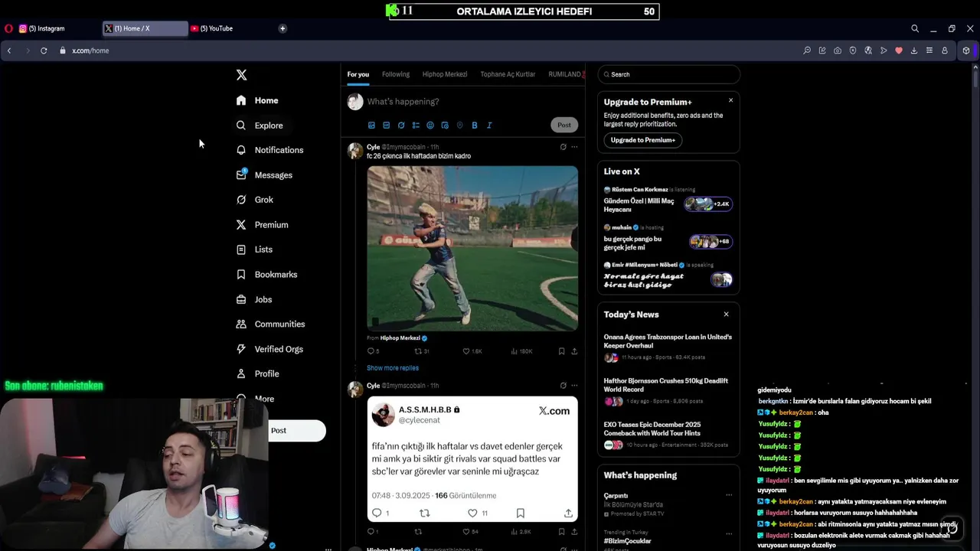Go to Premium in sidebar
The height and width of the screenshot is (551, 980).
coord(262,225)
